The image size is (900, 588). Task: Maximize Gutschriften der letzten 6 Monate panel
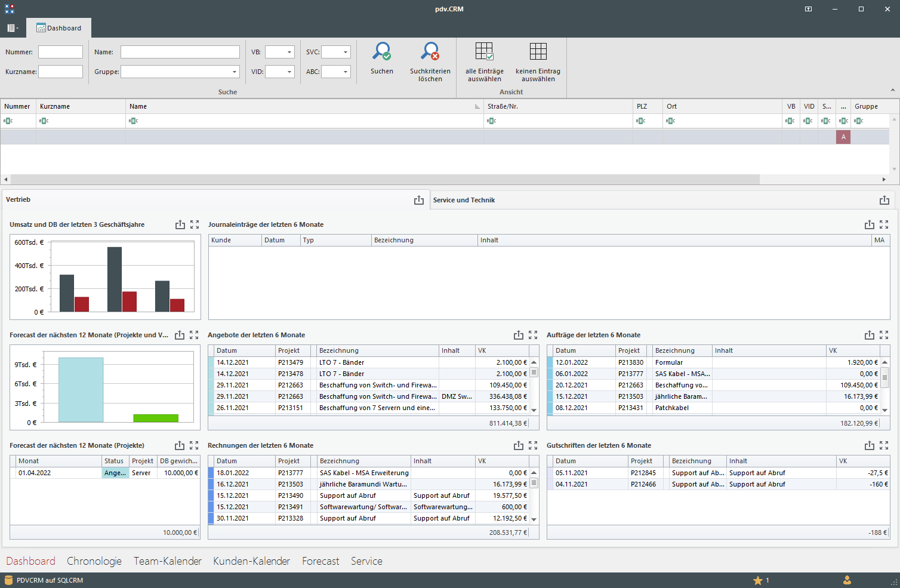(x=884, y=446)
